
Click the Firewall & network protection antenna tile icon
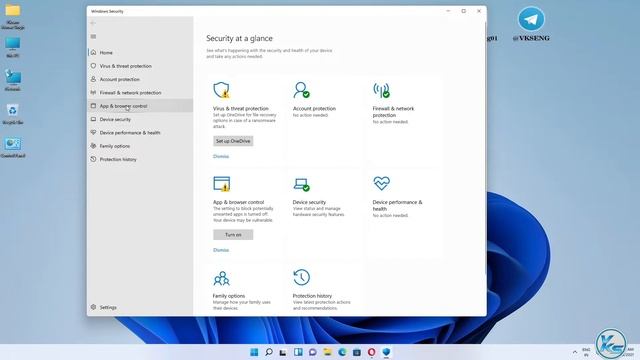tap(381, 90)
